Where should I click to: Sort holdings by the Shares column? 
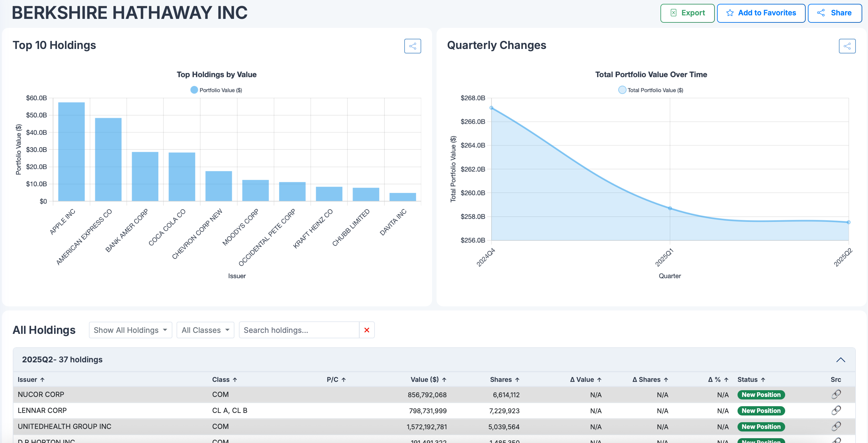[x=504, y=379]
